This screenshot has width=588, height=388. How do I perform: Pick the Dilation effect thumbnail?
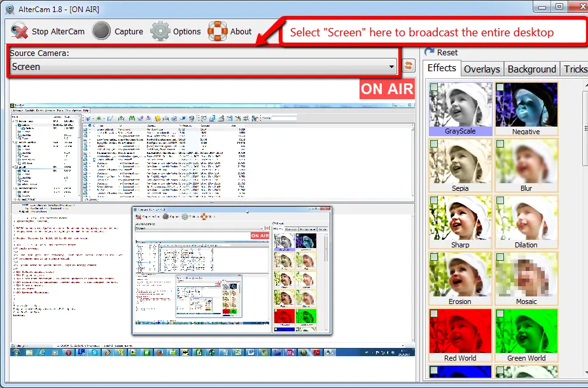point(526,222)
